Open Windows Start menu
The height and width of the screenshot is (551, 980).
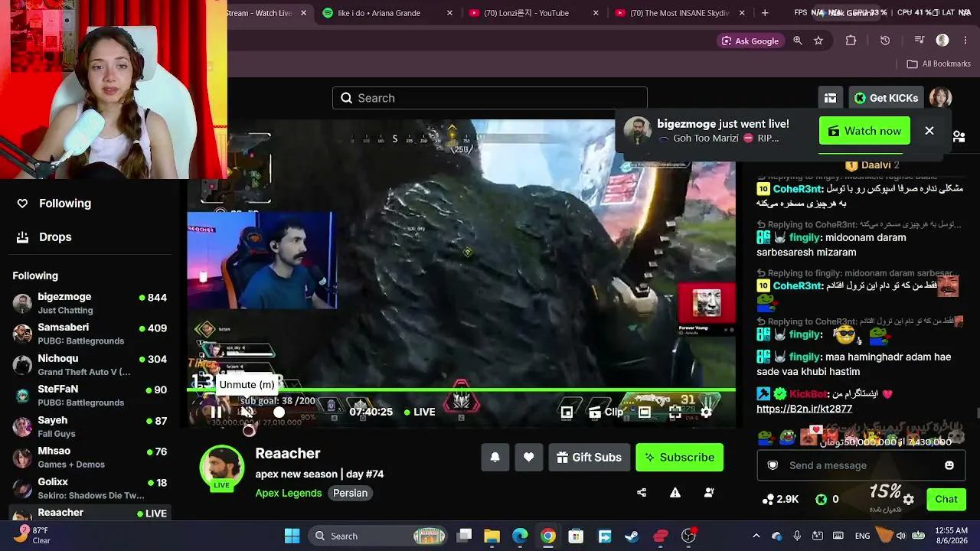(292, 536)
